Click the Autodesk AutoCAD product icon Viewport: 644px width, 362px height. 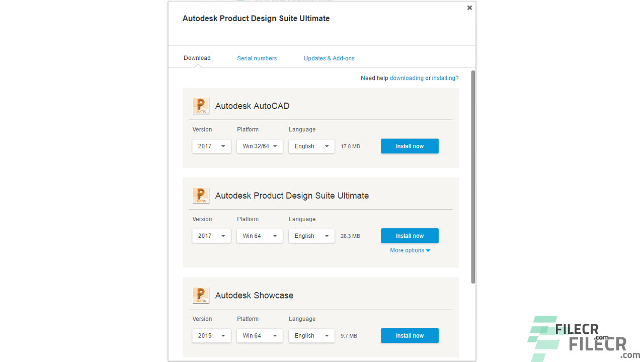(x=201, y=106)
